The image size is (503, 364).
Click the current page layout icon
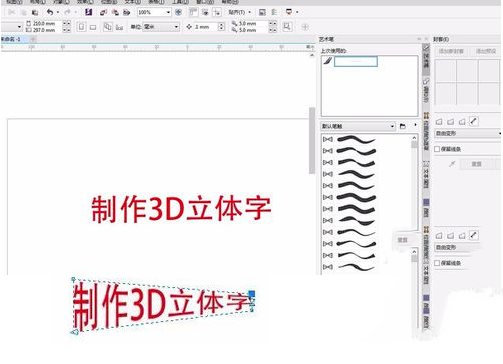click(x=119, y=27)
